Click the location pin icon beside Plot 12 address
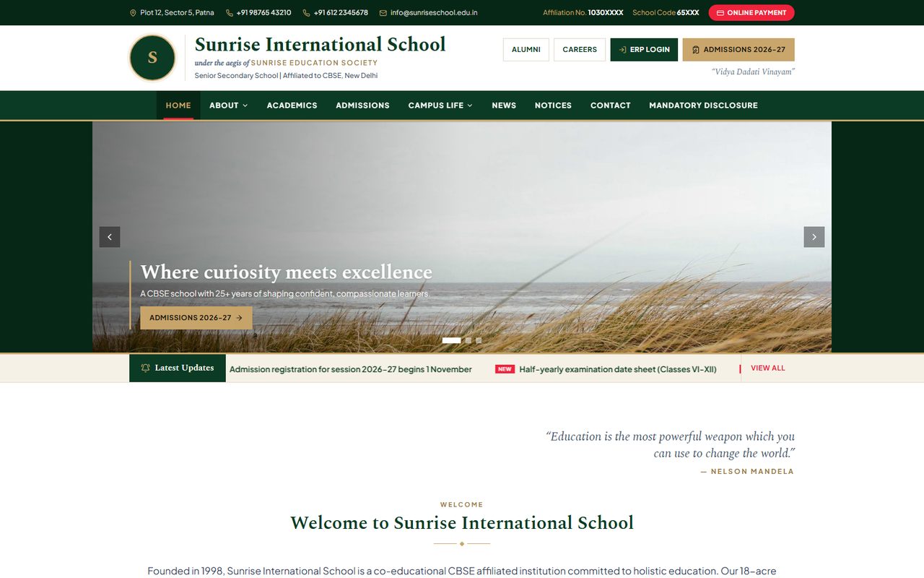This screenshot has width=924, height=578. (x=133, y=13)
